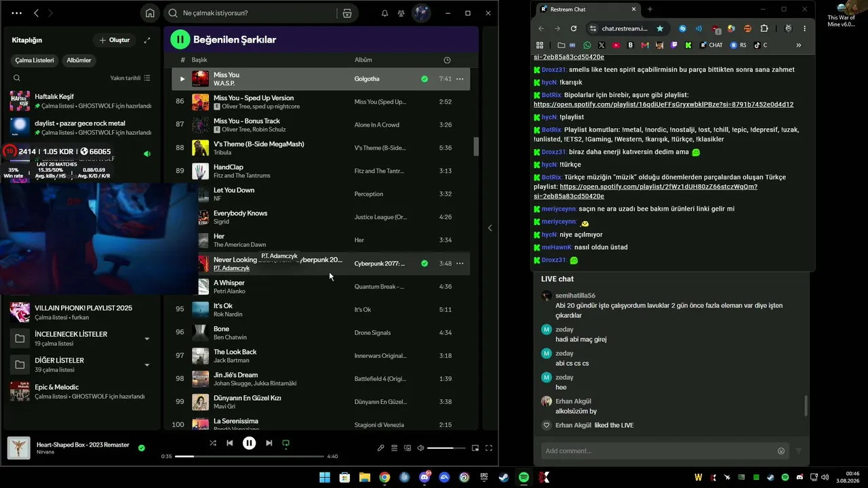The width and height of the screenshot is (868, 488).
Task: Open the Spotify three-dot main menu
Action: pyautogui.click(x=17, y=13)
